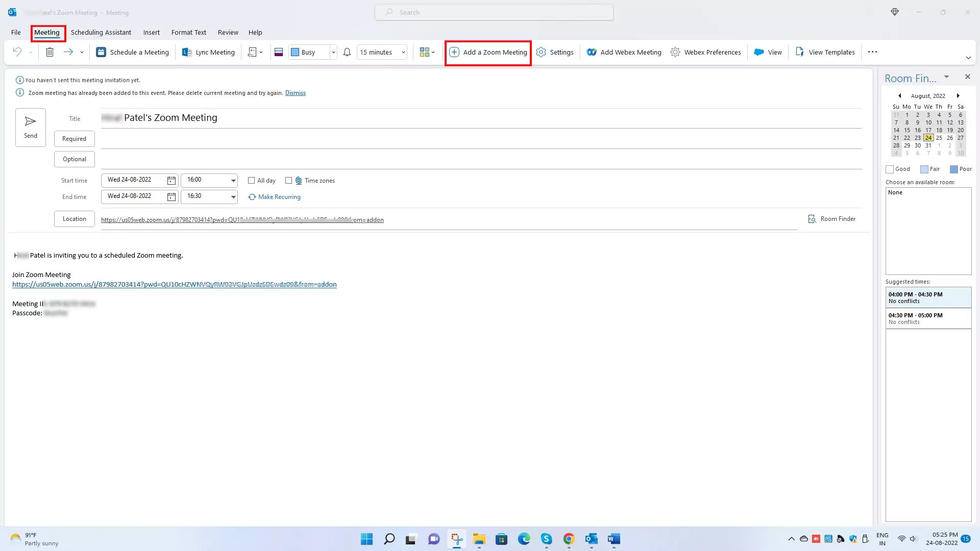
Task: Click the Send button
Action: point(30,127)
